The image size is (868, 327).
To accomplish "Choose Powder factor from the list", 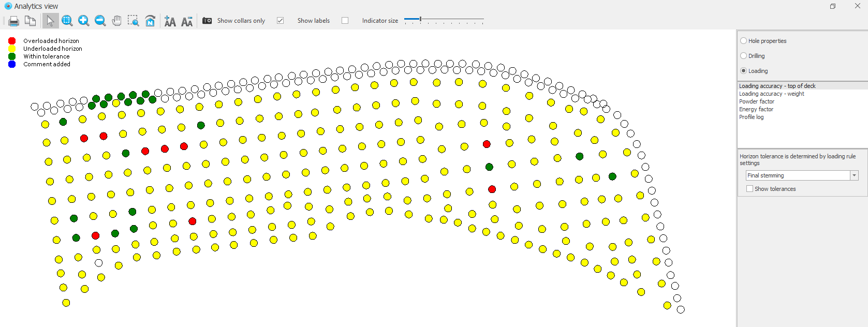I will click(x=757, y=101).
